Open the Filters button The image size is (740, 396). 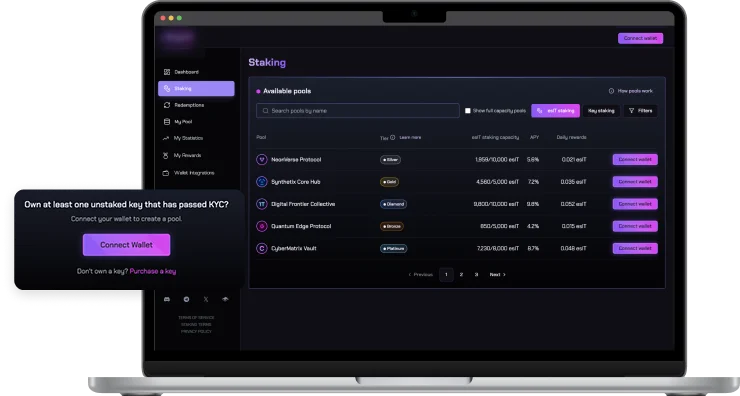tap(640, 110)
